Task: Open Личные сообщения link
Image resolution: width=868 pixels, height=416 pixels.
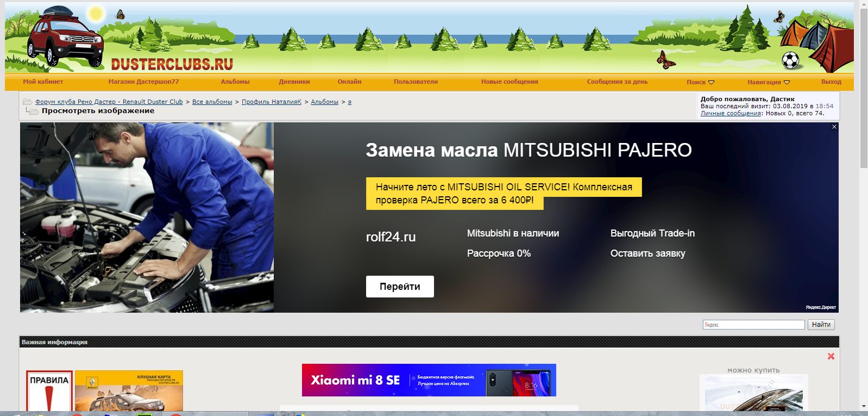Action: click(731, 113)
